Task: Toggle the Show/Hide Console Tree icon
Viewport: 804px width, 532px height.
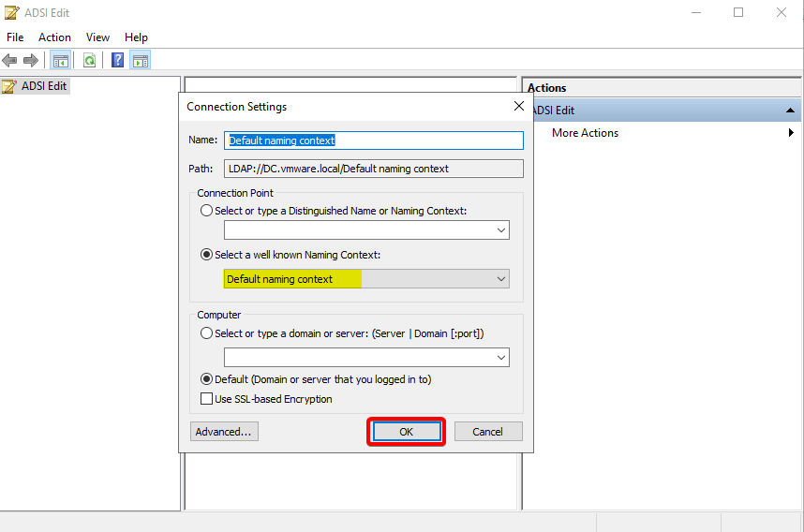Action: [61, 61]
